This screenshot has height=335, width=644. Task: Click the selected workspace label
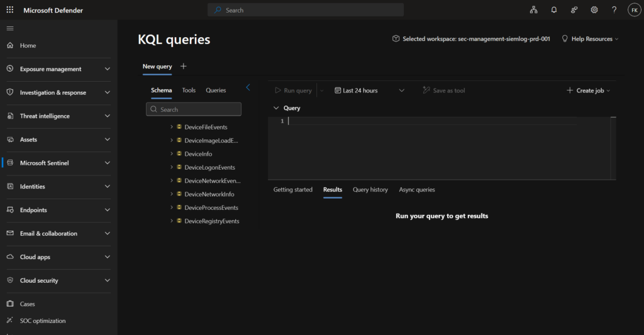(471, 38)
